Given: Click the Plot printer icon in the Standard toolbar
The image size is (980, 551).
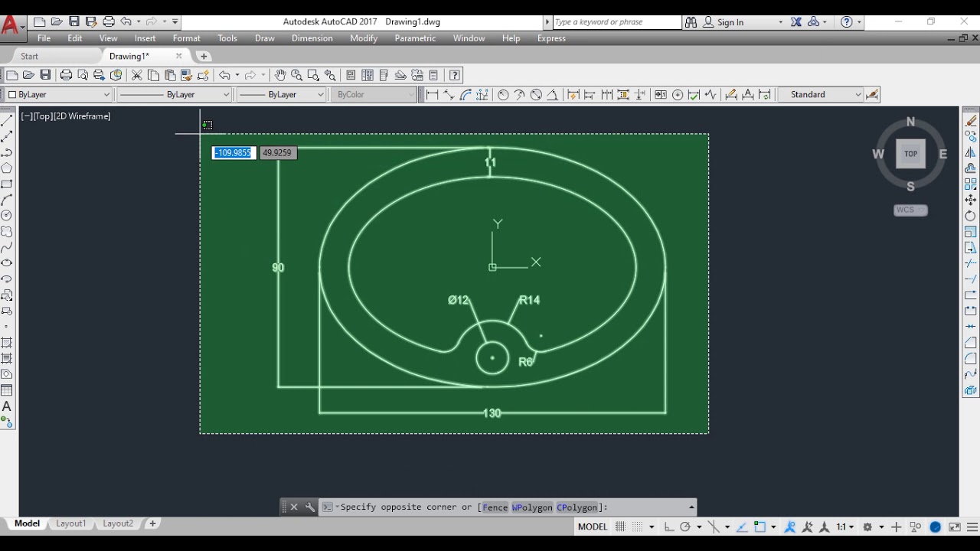Looking at the screenshot, I should (66, 75).
